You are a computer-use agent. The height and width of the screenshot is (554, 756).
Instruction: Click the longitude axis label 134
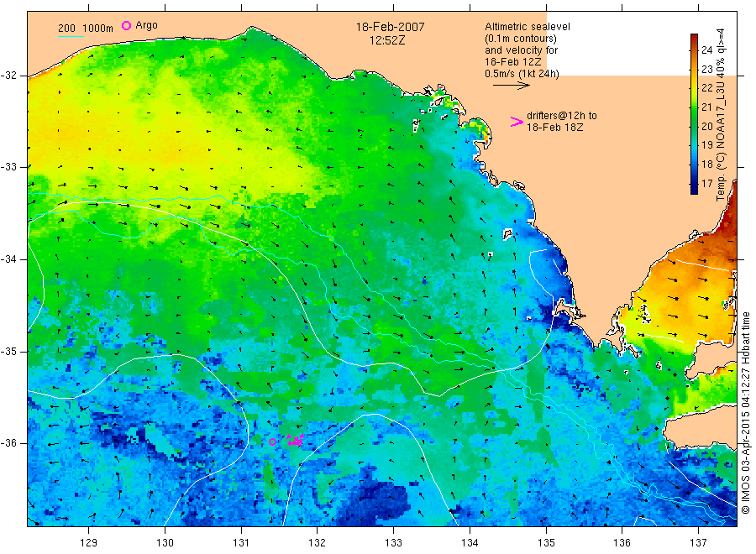click(x=470, y=543)
